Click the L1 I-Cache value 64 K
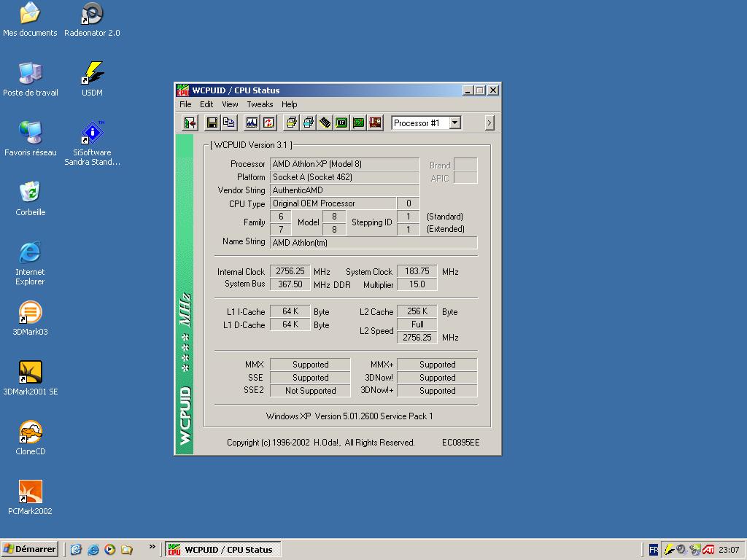The width and height of the screenshot is (747, 560). [x=290, y=311]
